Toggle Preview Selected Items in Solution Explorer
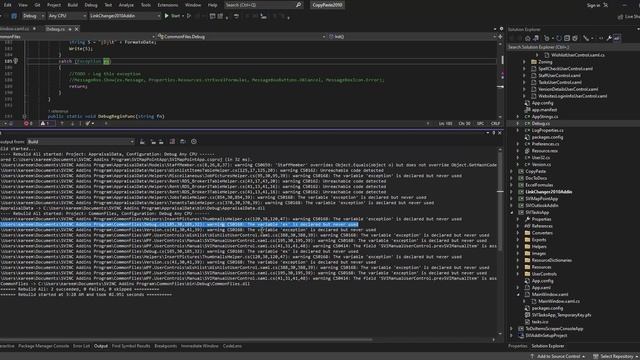640x360 pixels. pyautogui.click(x=617, y=38)
